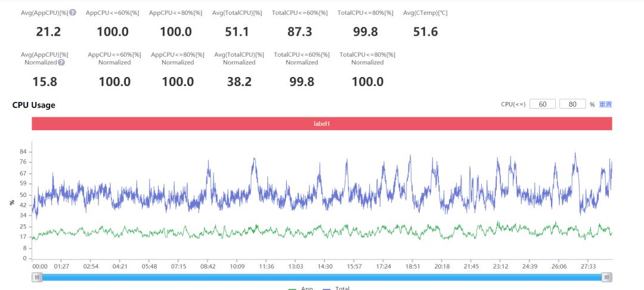Viewport: 644px width, 290px height.
Task: Click help icon beside Normalized Avg(AppCPU)
Action: pyautogui.click(x=61, y=63)
